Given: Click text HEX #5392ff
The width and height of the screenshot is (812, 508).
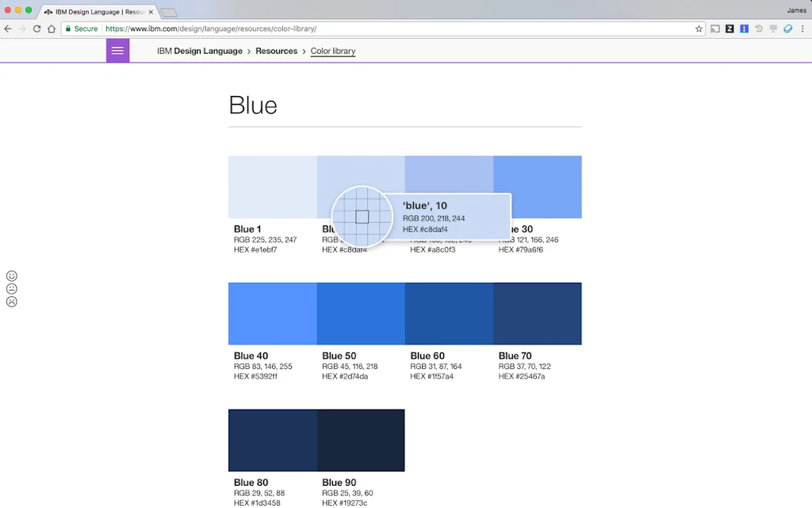Looking at the screenshot, I should 255,376.
